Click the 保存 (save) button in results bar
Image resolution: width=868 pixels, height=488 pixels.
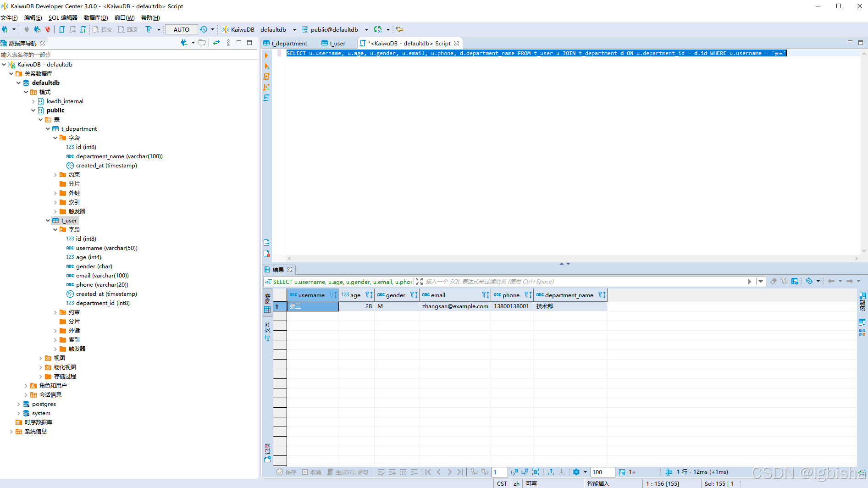pos(287,472)
